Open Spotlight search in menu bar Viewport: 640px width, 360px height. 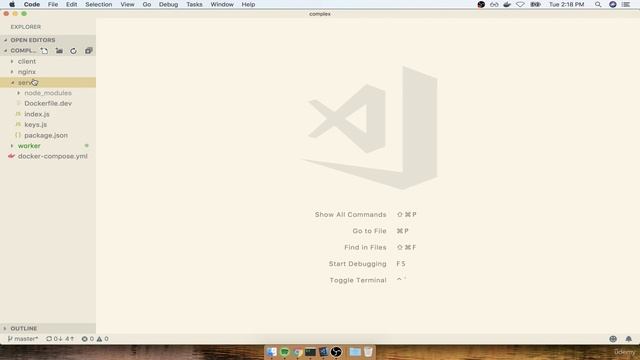tap(598, 4)
